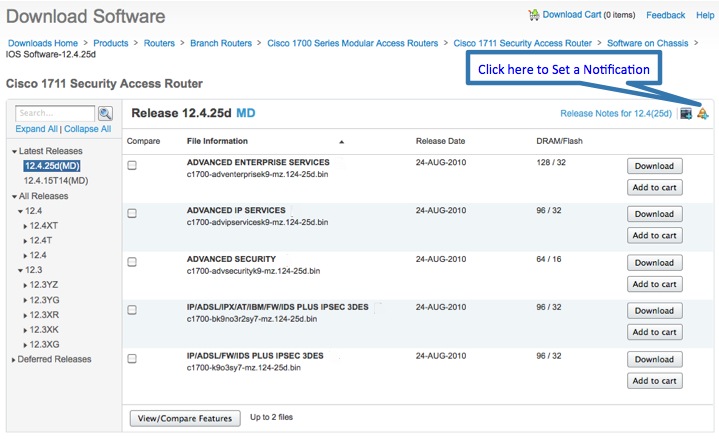Image resolution: width=719 pixels, height=439 pixels.
Task: Open the Download Cart icon
Action: 533,15
